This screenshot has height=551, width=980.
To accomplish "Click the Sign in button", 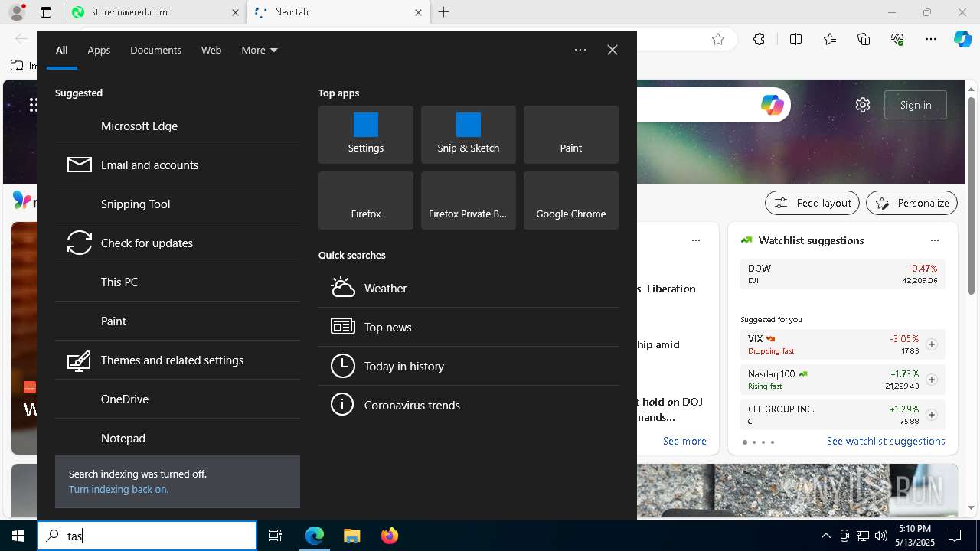I will [x=916, y=105].
